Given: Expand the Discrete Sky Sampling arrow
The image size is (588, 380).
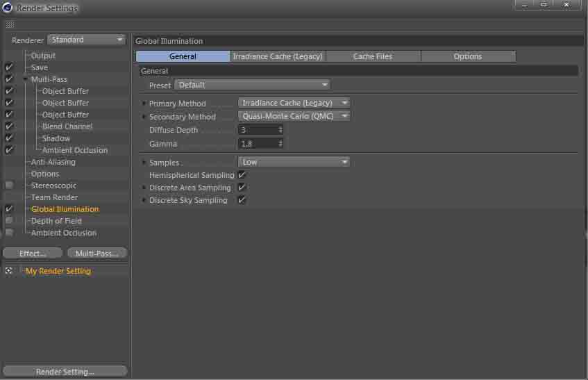Looking at the screenshot, I should click(144, 200).
